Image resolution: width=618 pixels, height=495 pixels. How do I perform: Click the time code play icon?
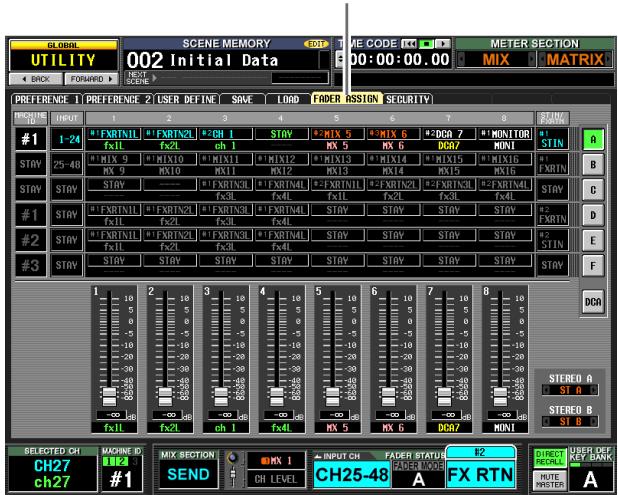(x=443, y=44)
